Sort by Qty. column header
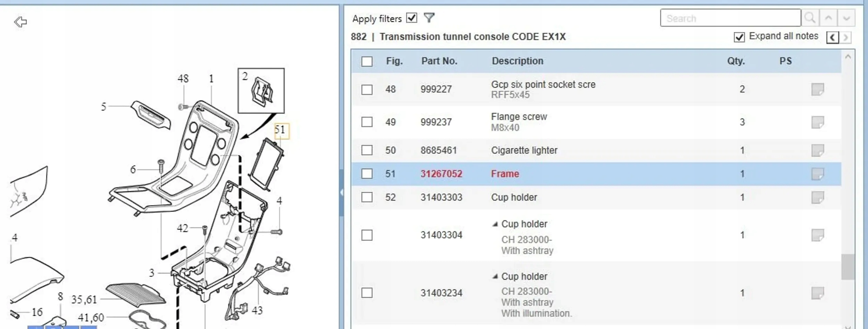This screenshot has height=329, width=868. pos(736,61)
